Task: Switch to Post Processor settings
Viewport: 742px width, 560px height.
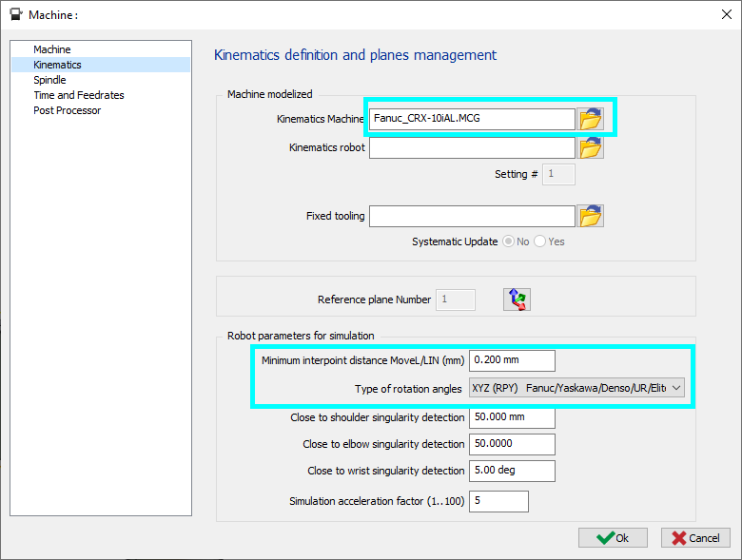Action: (67, 110)
